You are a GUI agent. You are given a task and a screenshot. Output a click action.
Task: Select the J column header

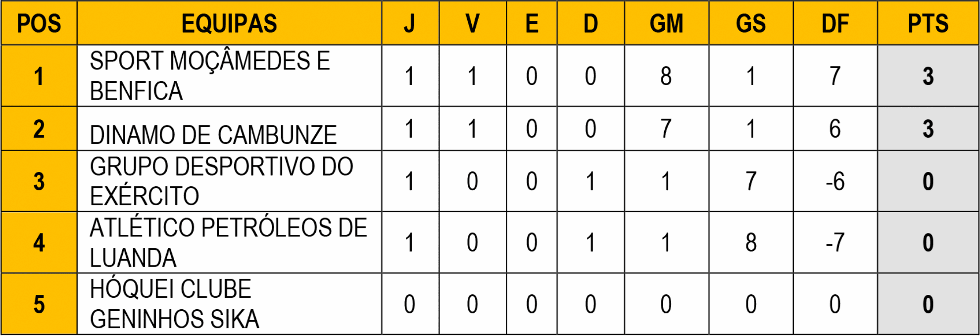(410, 23)
